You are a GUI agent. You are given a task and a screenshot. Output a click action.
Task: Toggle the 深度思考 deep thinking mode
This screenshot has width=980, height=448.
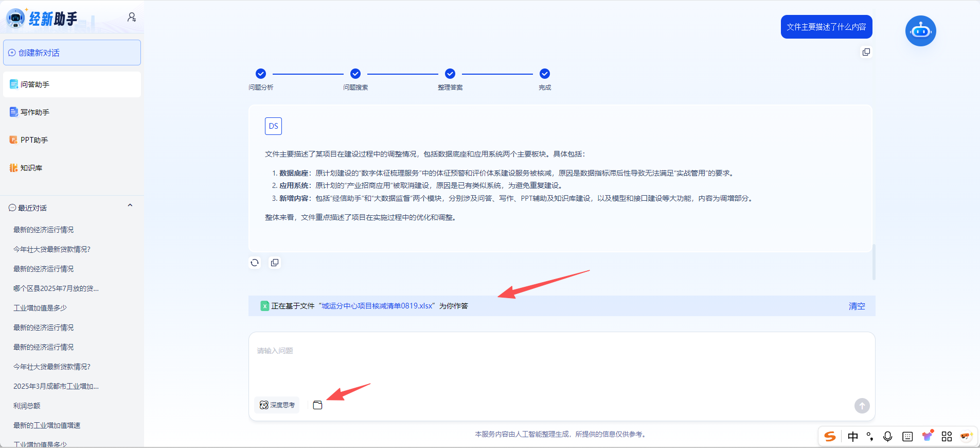[277, 405]
